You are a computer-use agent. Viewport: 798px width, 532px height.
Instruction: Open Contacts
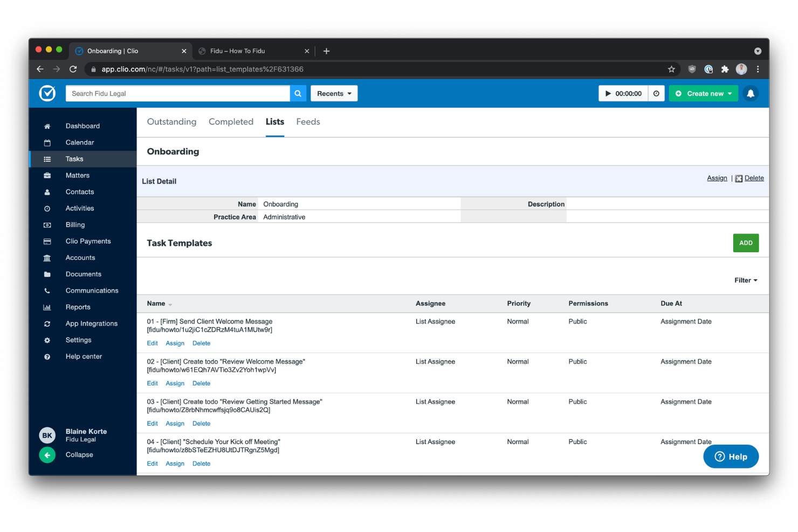coord(79,192)
